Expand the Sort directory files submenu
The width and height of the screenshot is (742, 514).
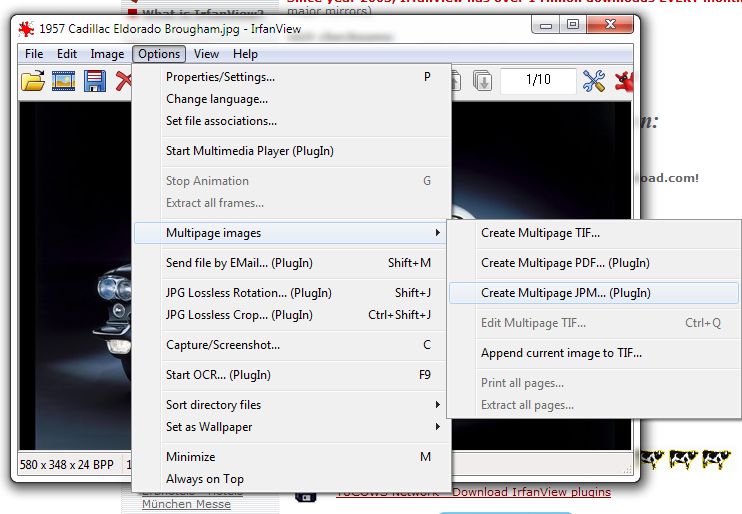292,405
